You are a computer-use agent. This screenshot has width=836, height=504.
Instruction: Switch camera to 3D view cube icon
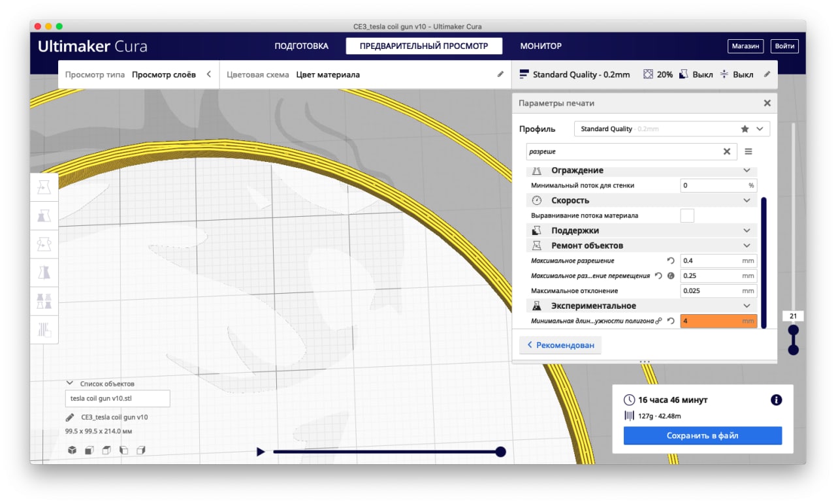coord(72,450)
